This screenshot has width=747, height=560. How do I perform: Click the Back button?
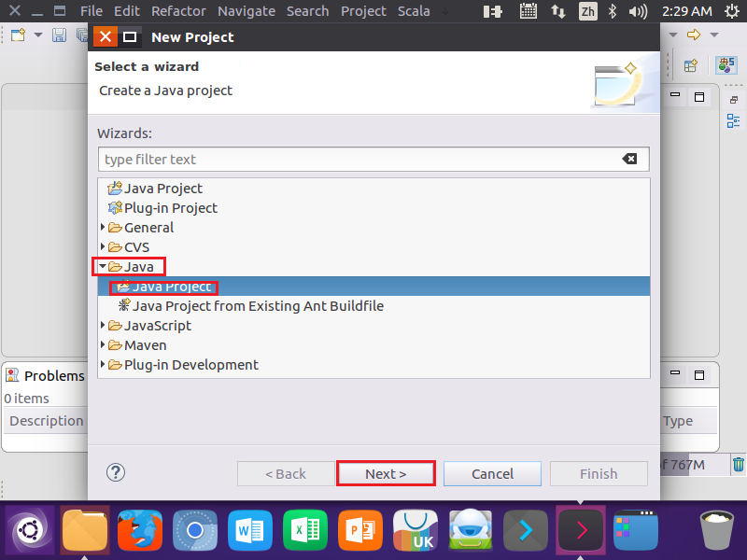(x=286, y=474)
